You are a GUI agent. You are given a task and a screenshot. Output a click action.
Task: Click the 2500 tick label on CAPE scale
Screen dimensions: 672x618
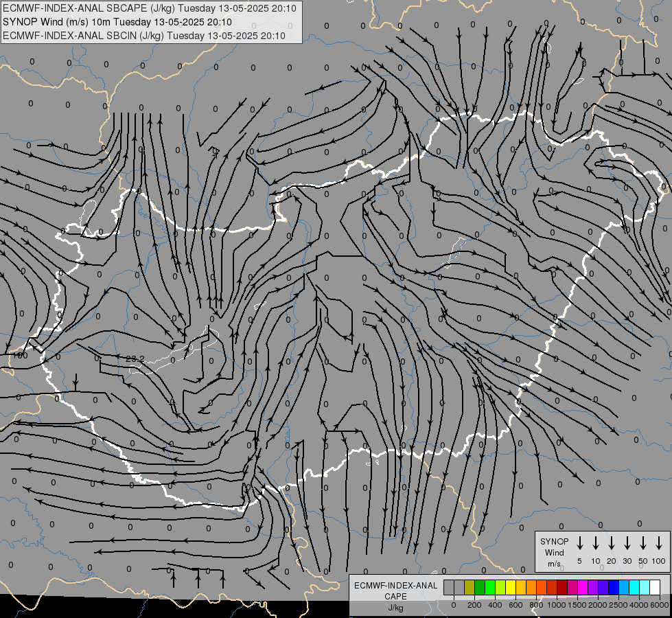click(618, 605)
